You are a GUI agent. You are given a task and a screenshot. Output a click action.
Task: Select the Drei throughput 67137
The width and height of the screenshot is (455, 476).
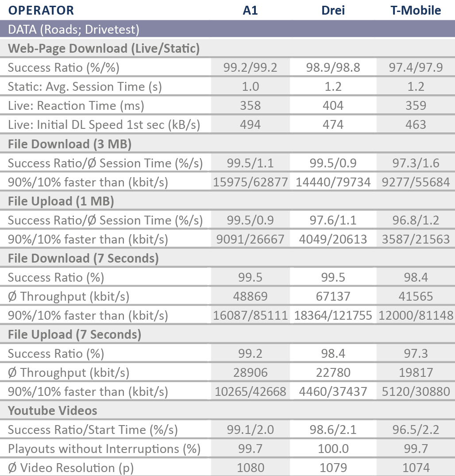click(x=333, y=297)
